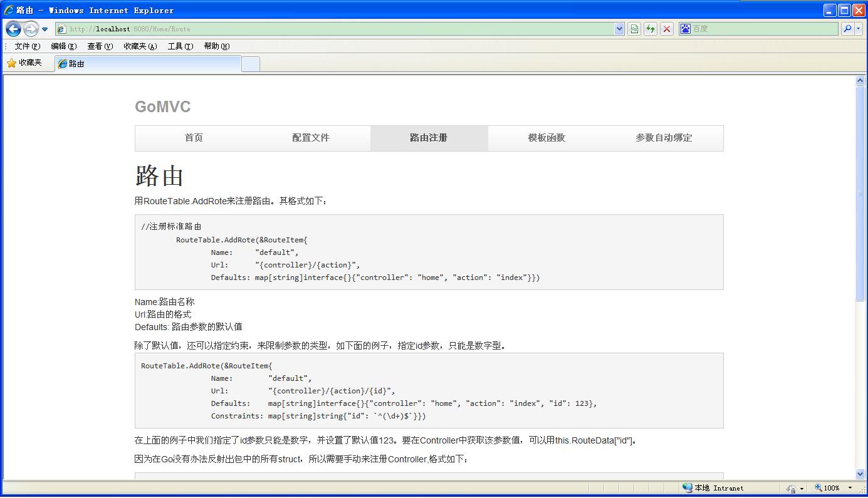Switch to the 路由 browser tab

point(147,64)
